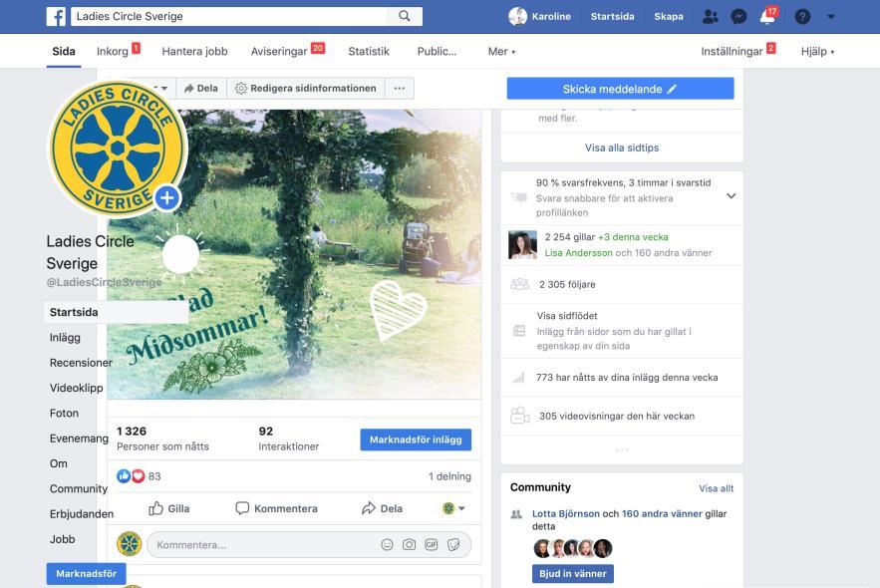The height and width of the screenshot is (588, 880).
Task: Click the Skicka meddelande button
Action: (x=620, y=89)
